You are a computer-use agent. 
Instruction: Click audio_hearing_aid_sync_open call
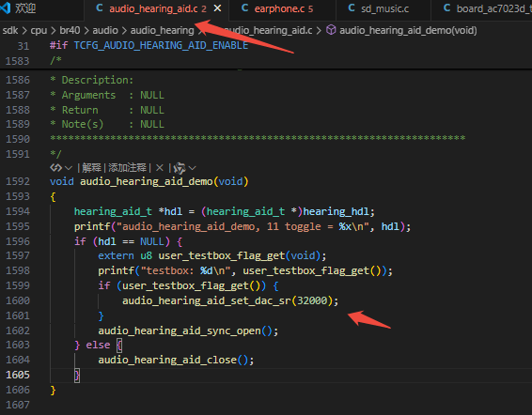point(180,330)
